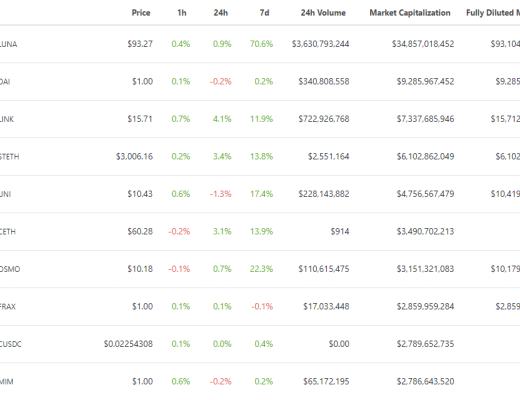Select DAI market cap $9,285,967,452
This screenshot has width=520, height=400.
pos(425,81)
